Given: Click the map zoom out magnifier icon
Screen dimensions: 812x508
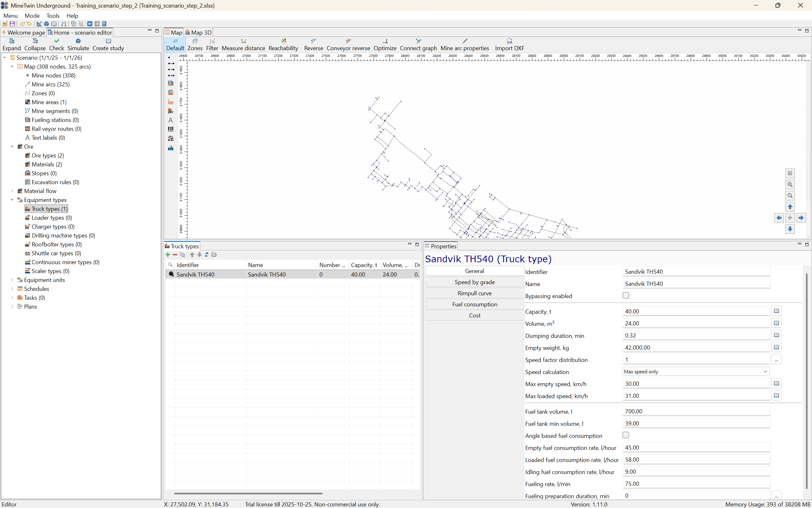Looking at the screenshot, I should pyautogui.click(x=790, y=196).
